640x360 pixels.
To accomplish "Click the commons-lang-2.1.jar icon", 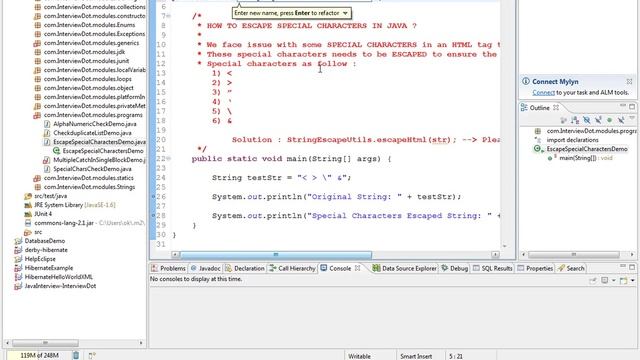I will coord(28,223).
